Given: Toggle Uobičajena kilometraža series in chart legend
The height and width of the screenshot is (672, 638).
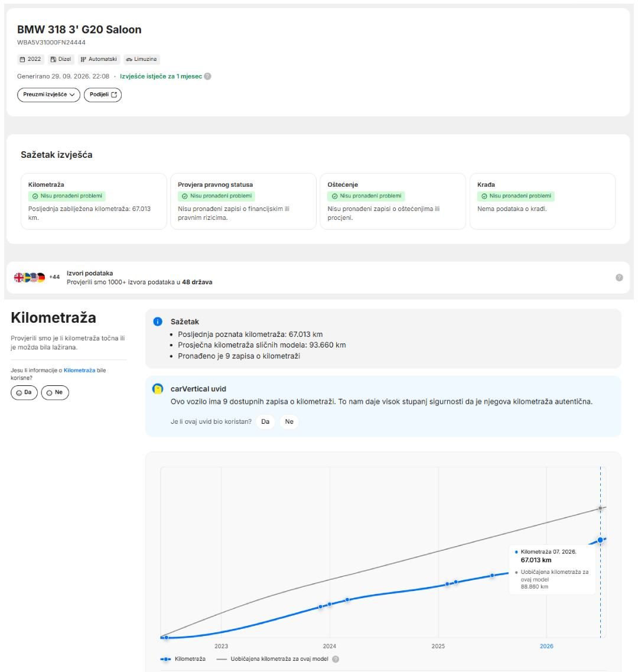Looking at the screenshot, I should coord(272,659).
